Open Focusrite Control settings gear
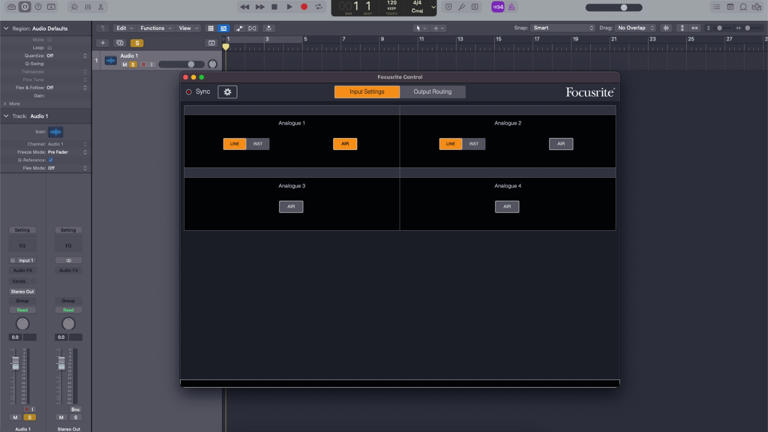Screen dimensions: 768x432 click(227, 92)
